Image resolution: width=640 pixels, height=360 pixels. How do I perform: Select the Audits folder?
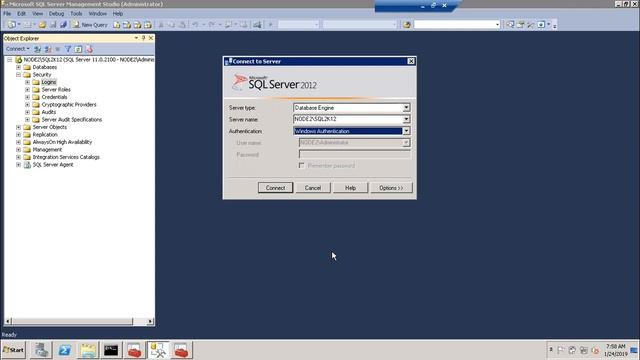(x=49, y=112)
